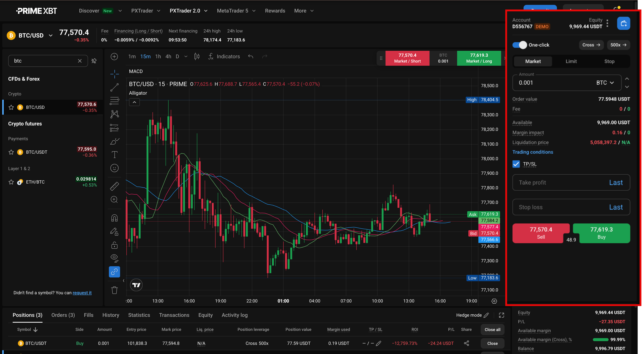
Task: Select the pattern drawing tool
Action: coord(114,114)
